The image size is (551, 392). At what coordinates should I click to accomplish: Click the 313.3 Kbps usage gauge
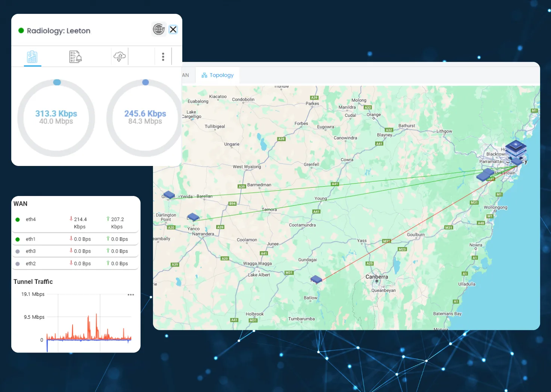click(x=56, y=118)
